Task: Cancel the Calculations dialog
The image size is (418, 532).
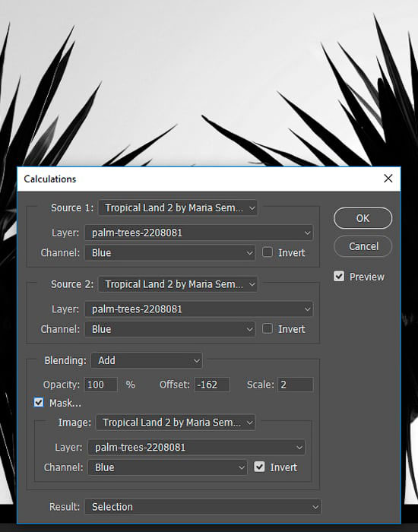Action: click(x=363, y=246)
